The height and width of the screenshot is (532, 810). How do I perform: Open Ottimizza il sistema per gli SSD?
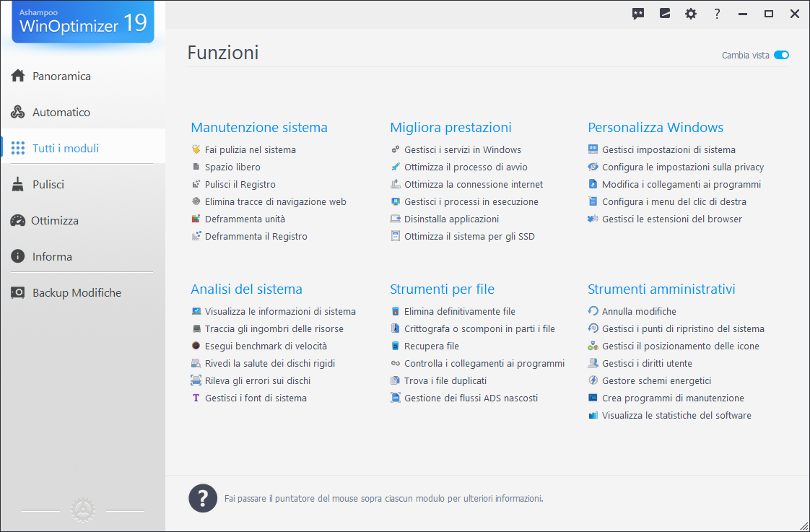[469, 237]
